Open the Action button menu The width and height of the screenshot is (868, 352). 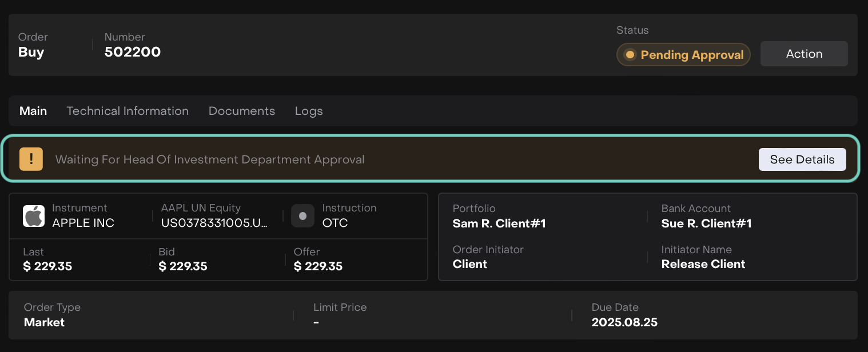[803, 54]
